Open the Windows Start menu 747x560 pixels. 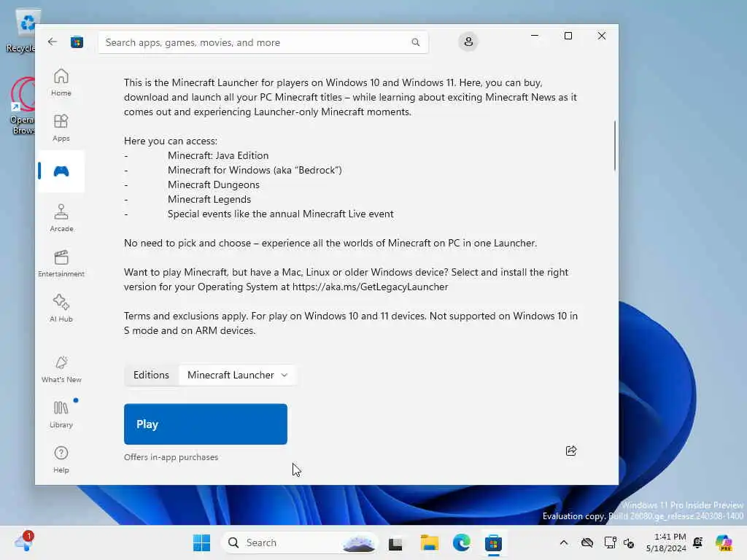201,542
